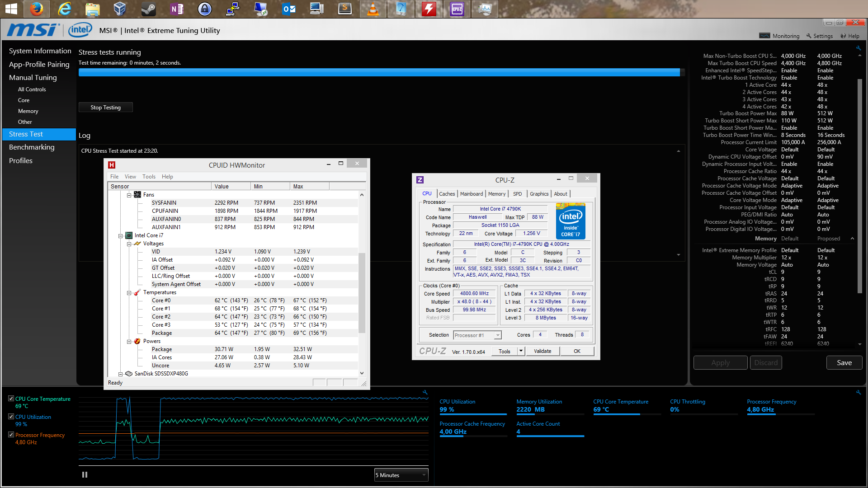Open Processor #1 selection dropdown
This screenshot has height=488, width=868.
coord(477,335)
